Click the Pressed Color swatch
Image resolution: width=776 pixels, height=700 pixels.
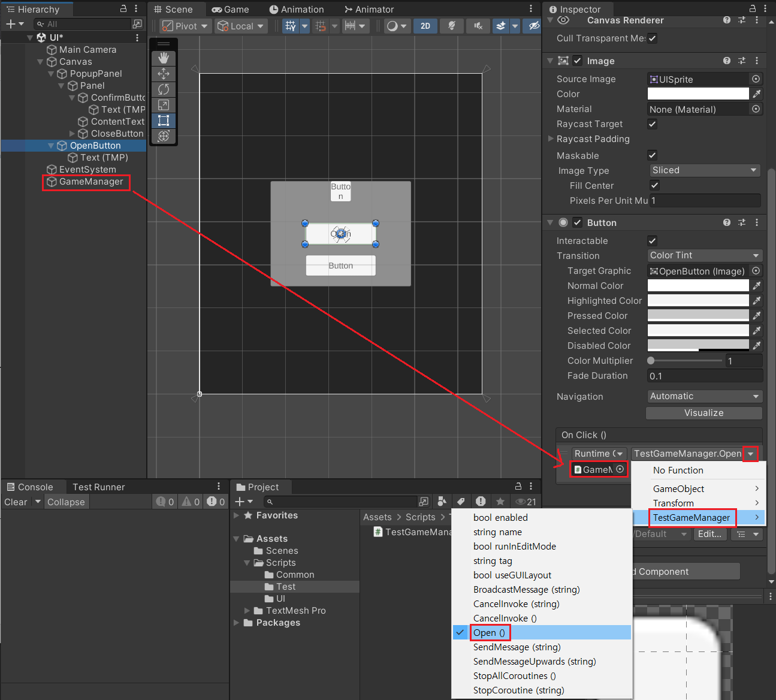click(x=698, y=315)
